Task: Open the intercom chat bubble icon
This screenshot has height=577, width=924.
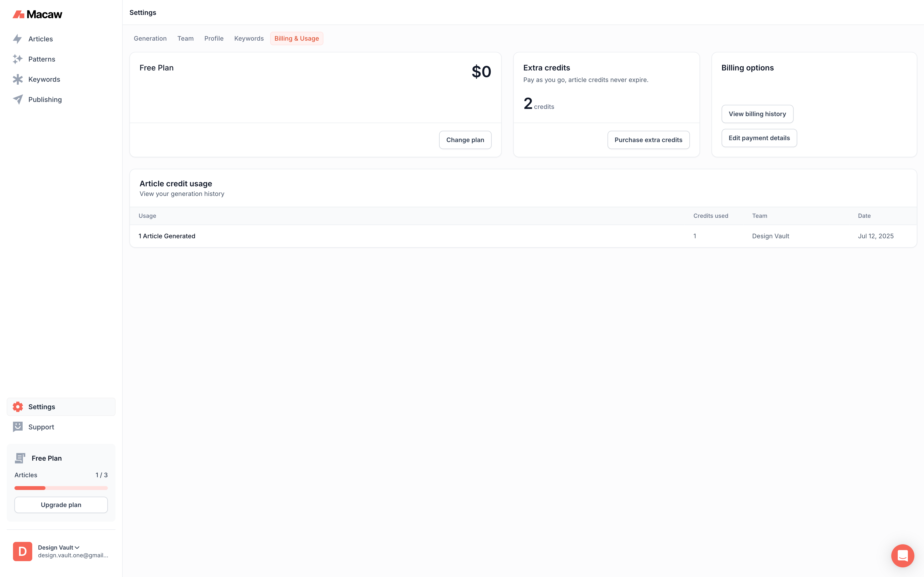Action: point(903,556)
